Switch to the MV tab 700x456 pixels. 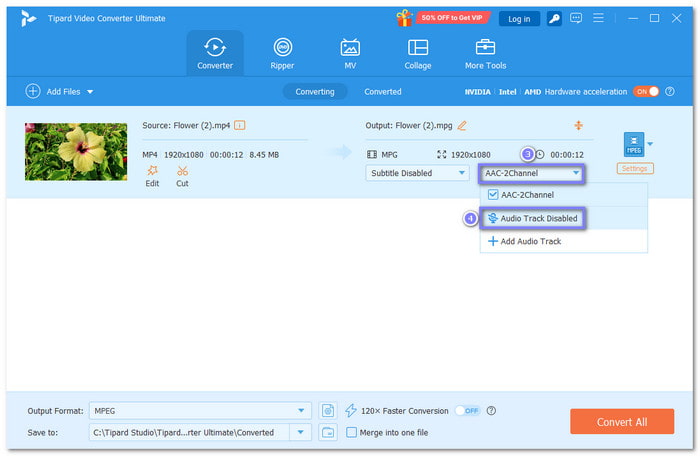click(x=350, y=53)
